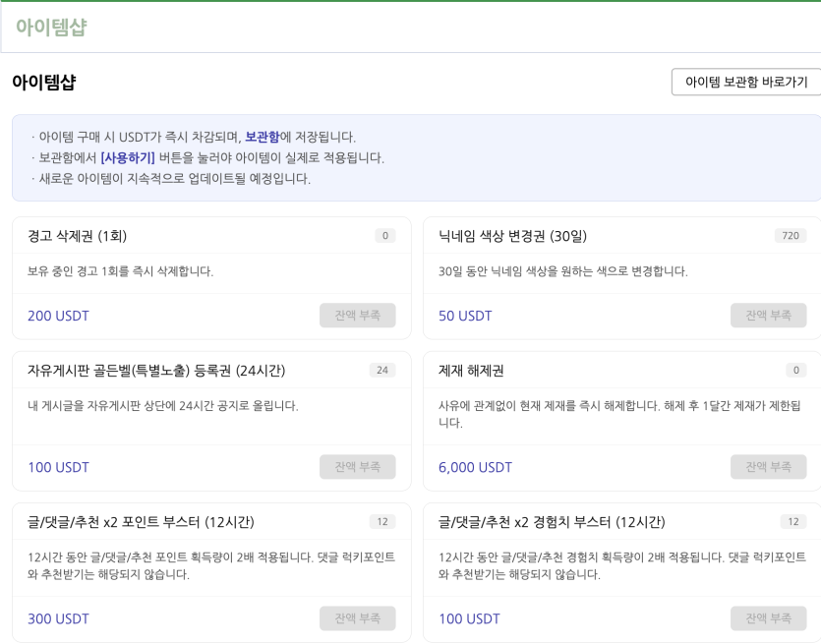
Task: Click description 보유 중인 경고 1회를 즉시 삭제합니다
Action: coord(120,271)
